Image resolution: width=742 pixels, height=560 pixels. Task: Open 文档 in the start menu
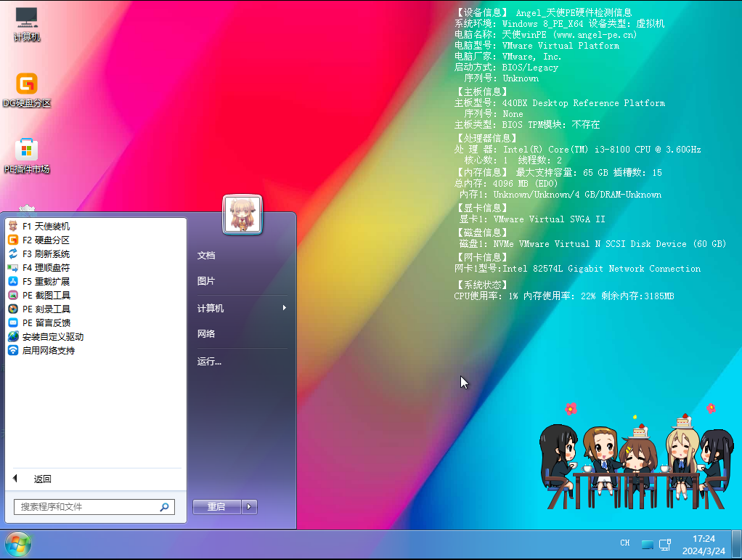tap(206, 256)
